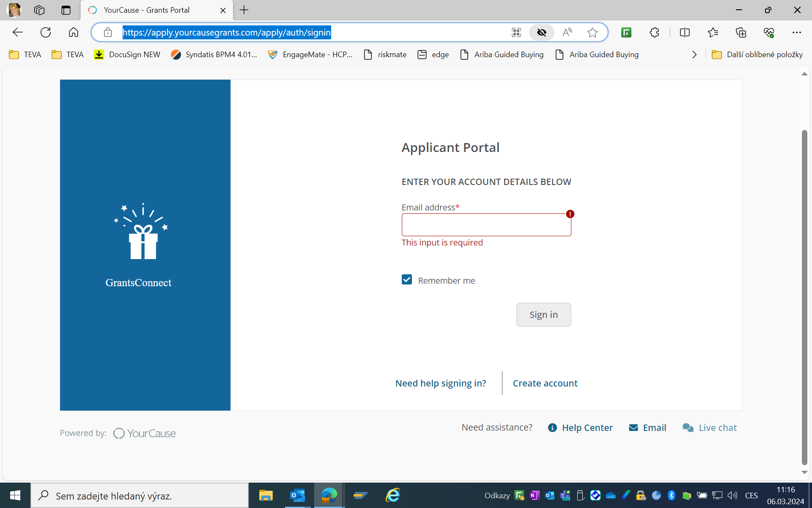View site information lock icon
Image resolution: width=812 pixels, height=508 pixels.
[108, 33]
